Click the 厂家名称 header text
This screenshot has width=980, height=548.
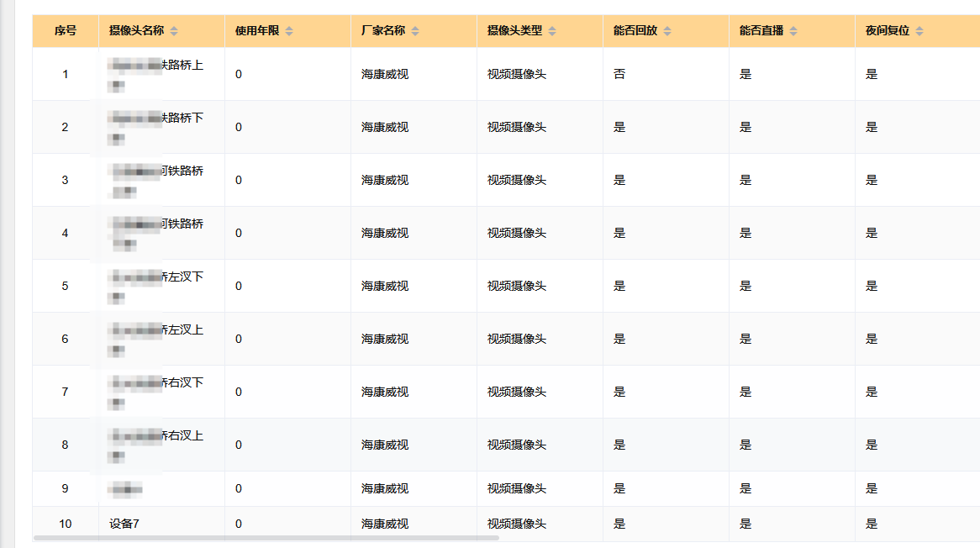pos(383,30)
